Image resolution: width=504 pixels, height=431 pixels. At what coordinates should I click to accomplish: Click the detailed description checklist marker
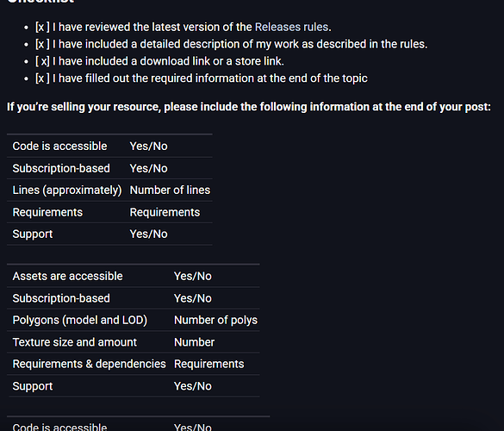[42, 44]
